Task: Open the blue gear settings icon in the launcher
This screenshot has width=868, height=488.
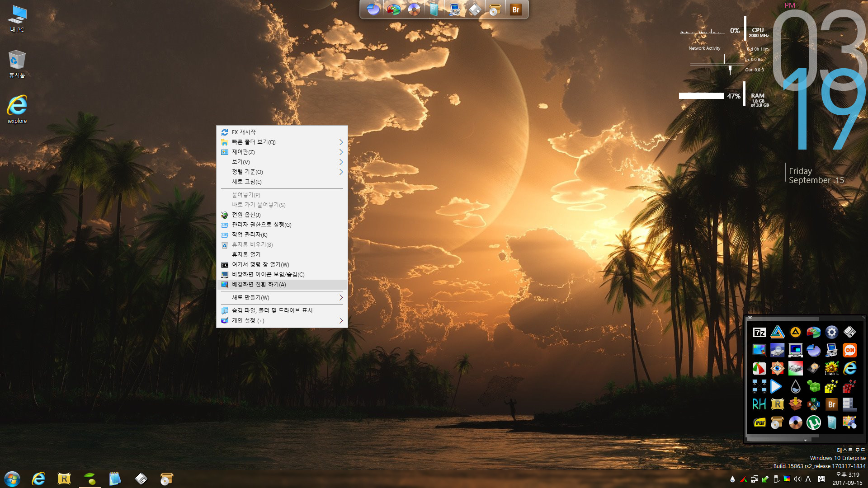Action: [831, 333]
